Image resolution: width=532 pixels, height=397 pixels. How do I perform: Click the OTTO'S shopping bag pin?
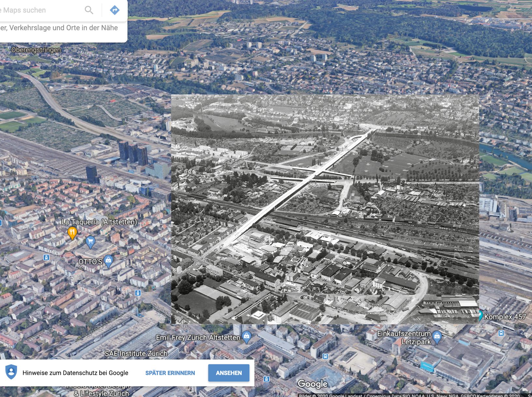coord(108,260)
